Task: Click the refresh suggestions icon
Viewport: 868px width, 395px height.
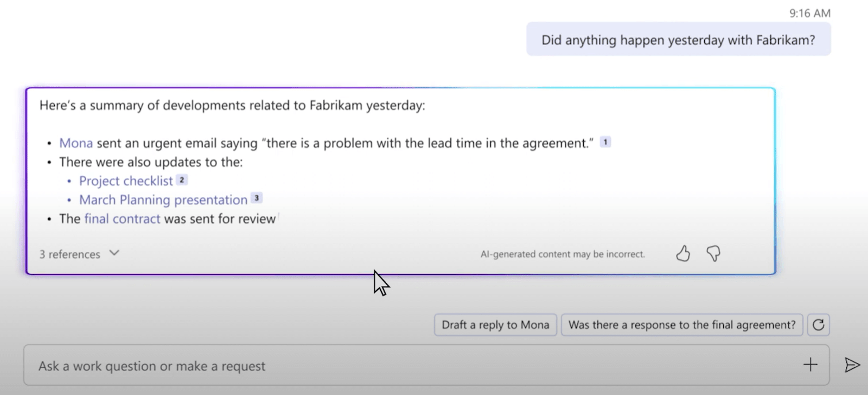Action: pyautogui.click(x=819, y=324)
